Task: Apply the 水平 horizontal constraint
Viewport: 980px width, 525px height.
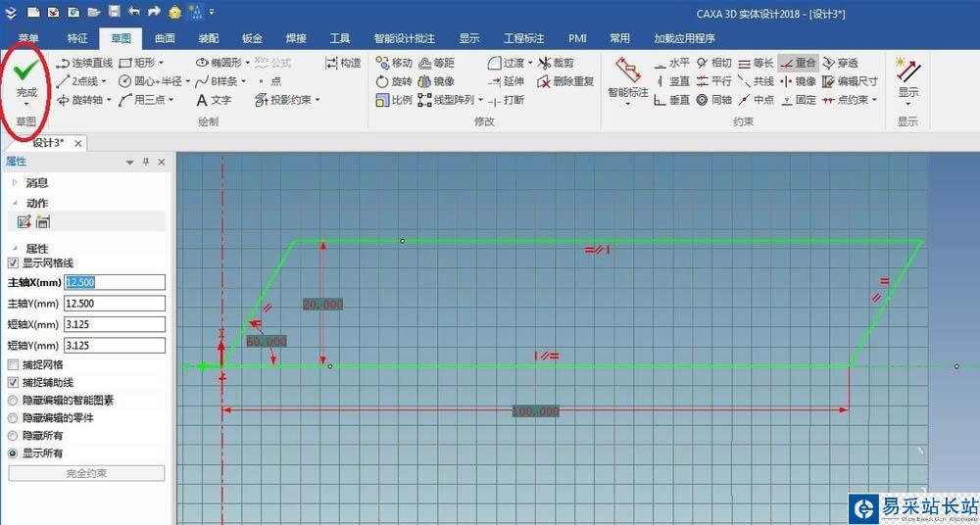Action: (x=672, y=63)
